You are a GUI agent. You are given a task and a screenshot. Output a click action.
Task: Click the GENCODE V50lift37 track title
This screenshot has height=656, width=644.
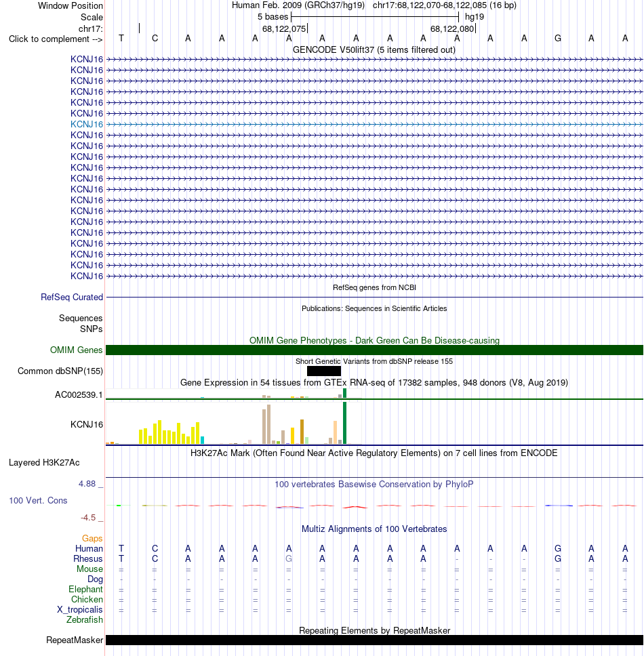point(374,49)
